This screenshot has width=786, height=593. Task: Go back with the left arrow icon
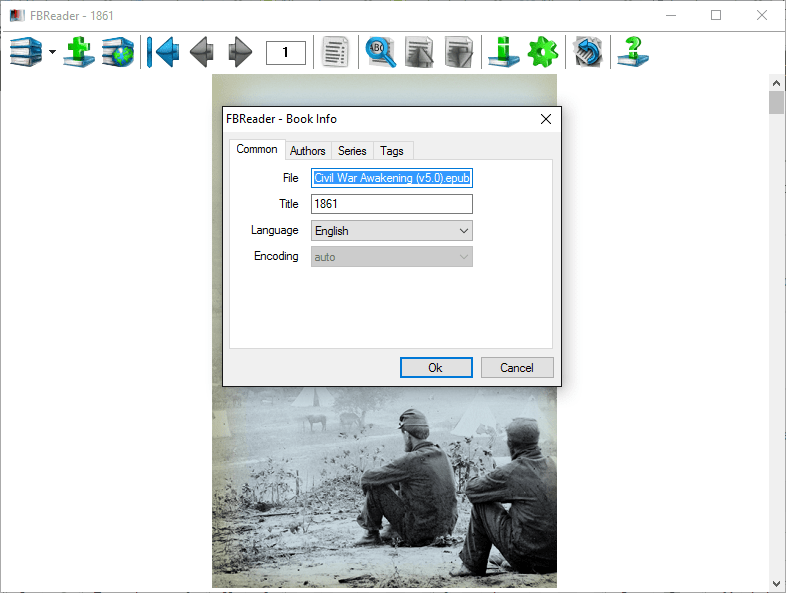[201, 51]
